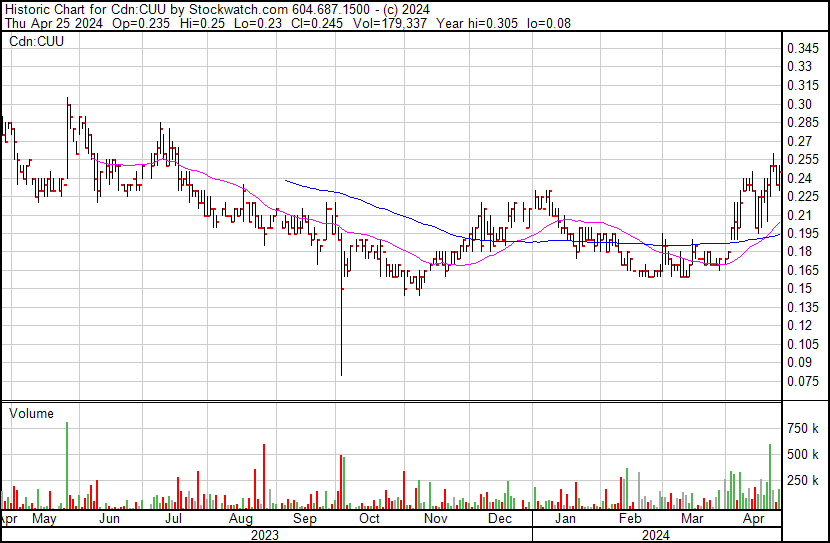Click the 0.09 price axis label

click(799, 363)
